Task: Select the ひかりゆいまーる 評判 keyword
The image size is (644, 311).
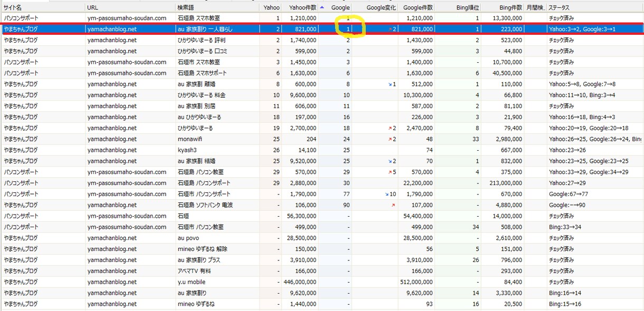Action: (x=202, y=40)
